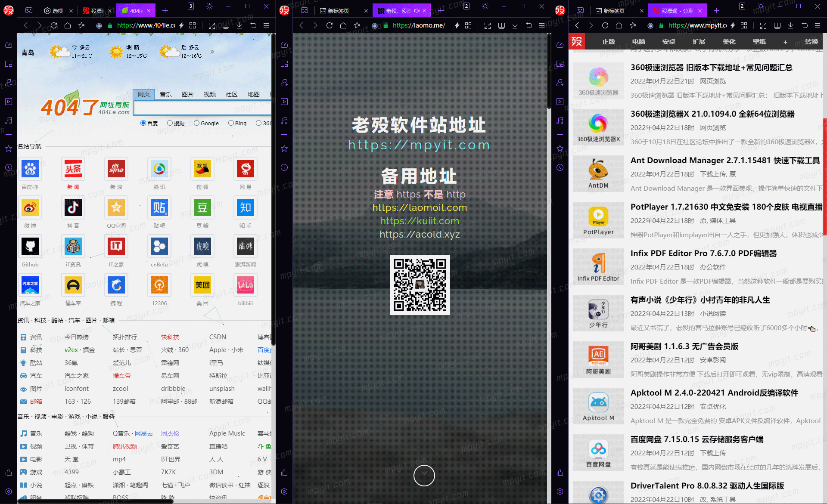Viewport: 827px width, 504px height.
Task: Click the 404le search input field
Action: click(x=202, y=108)
